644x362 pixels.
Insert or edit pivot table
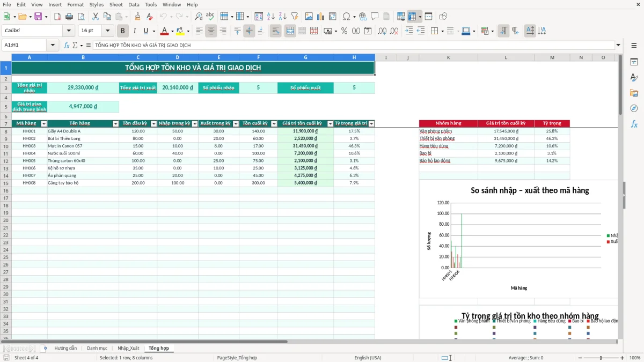tap(333, 17)
